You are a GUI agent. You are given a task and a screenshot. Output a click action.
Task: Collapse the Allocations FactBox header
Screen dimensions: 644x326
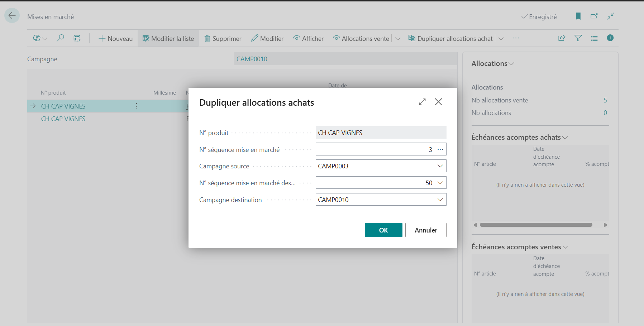click(493, 63)
